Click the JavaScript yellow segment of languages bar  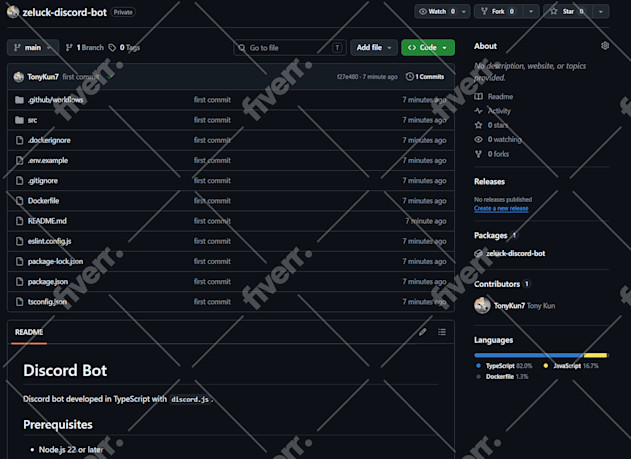595,355
